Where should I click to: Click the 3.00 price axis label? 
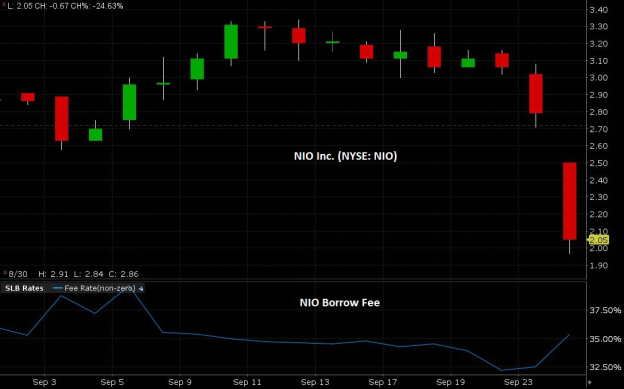pyautogui.click(x=598, y=78)
